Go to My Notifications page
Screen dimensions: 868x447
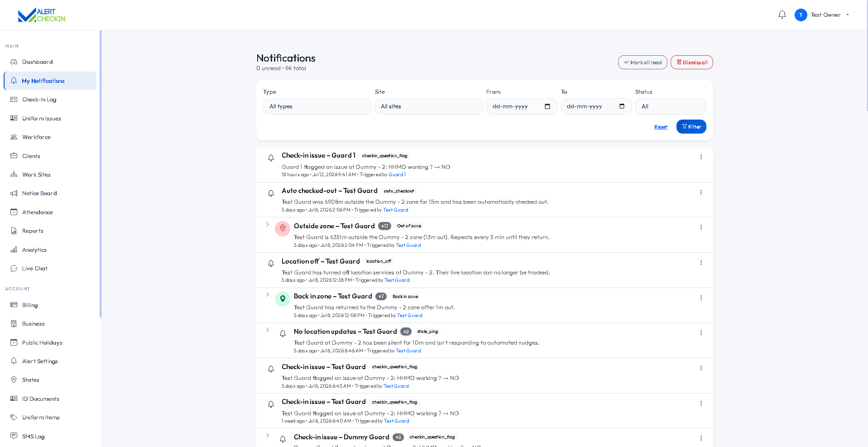(x=50, y=81)
